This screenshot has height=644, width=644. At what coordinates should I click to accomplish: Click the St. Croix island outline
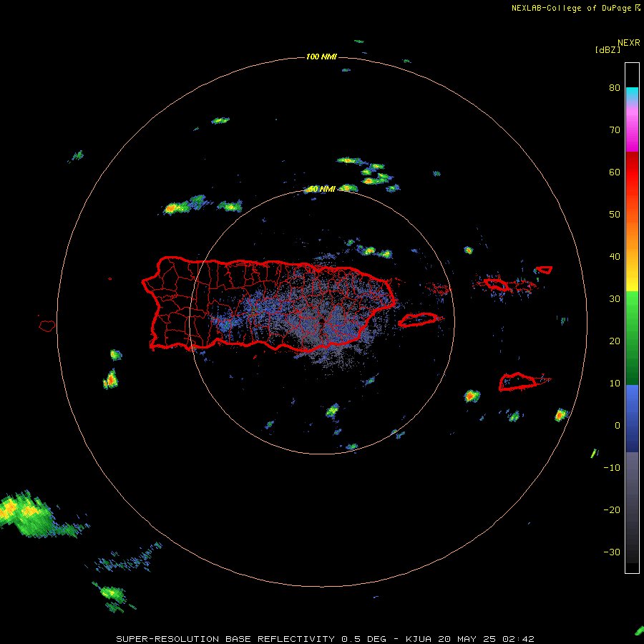(x=518, y=382)
